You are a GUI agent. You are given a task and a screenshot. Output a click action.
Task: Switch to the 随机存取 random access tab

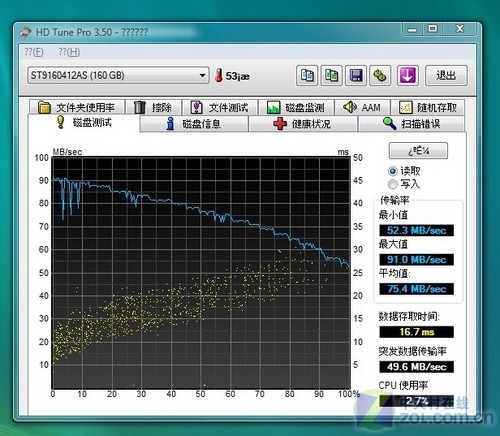click(428, 107)
